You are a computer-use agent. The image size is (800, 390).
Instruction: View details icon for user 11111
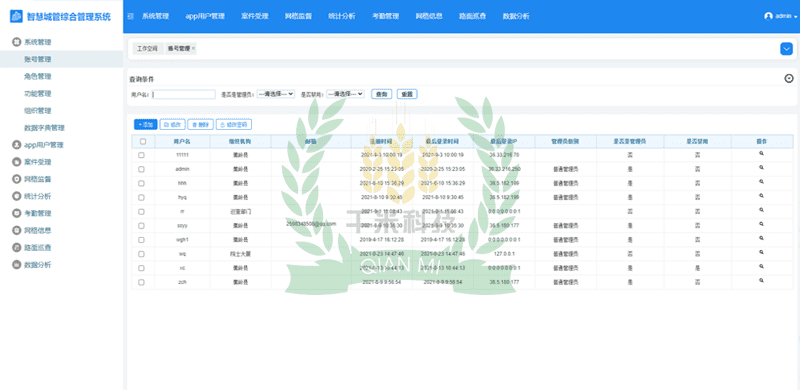point(761,154)
